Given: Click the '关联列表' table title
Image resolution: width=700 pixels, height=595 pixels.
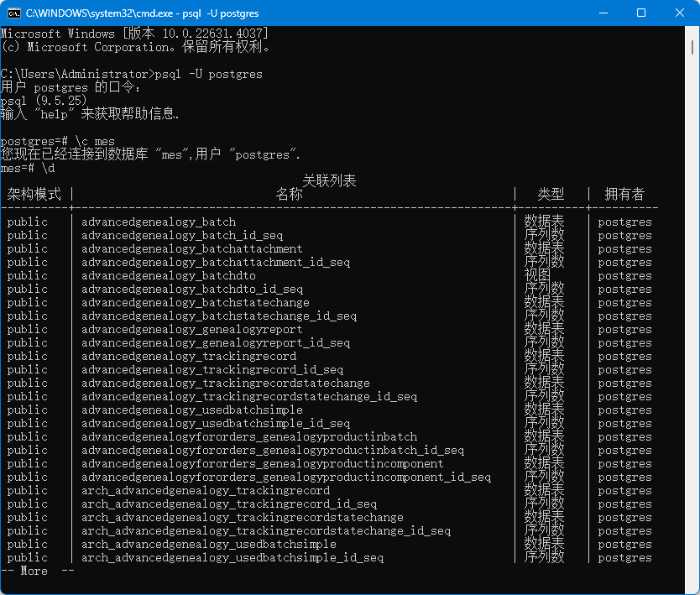Looking at the screenshot, I should click(x=330, y=180).
